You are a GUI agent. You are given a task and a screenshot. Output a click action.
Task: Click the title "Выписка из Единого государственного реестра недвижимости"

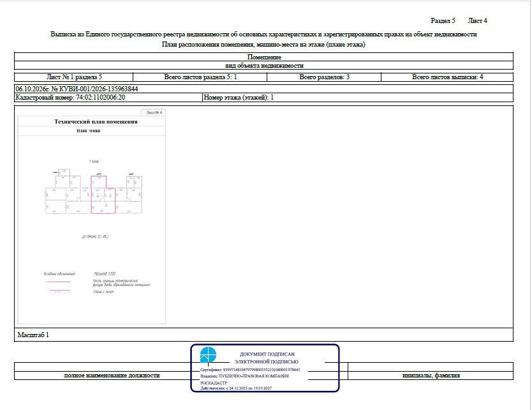click(x=263, y=34)
